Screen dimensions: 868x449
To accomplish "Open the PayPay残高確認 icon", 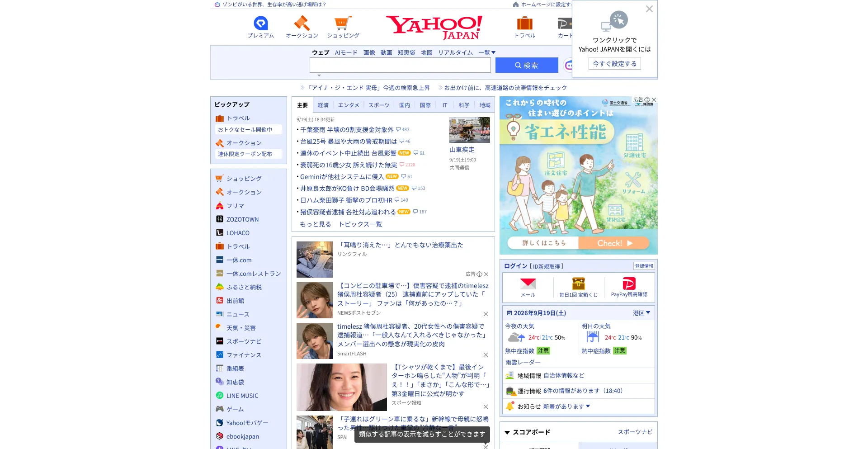I will [x=629, y=284].
